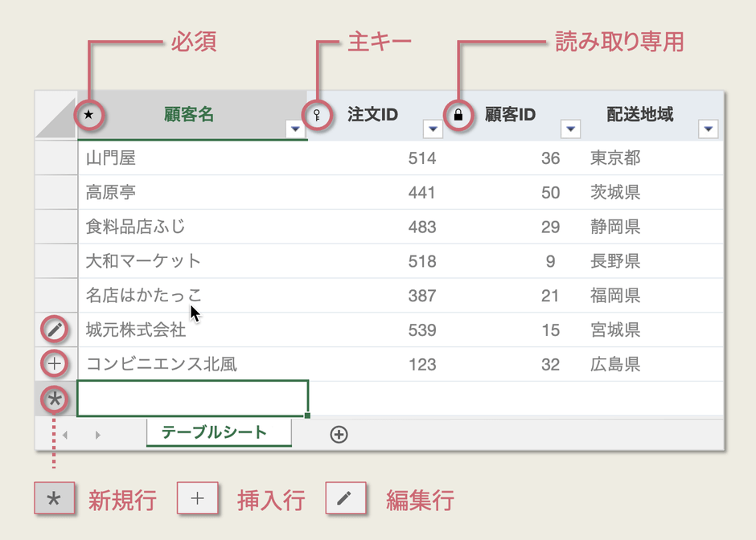Click the required-field star icon on 顧客名 header

click(88, 116)
